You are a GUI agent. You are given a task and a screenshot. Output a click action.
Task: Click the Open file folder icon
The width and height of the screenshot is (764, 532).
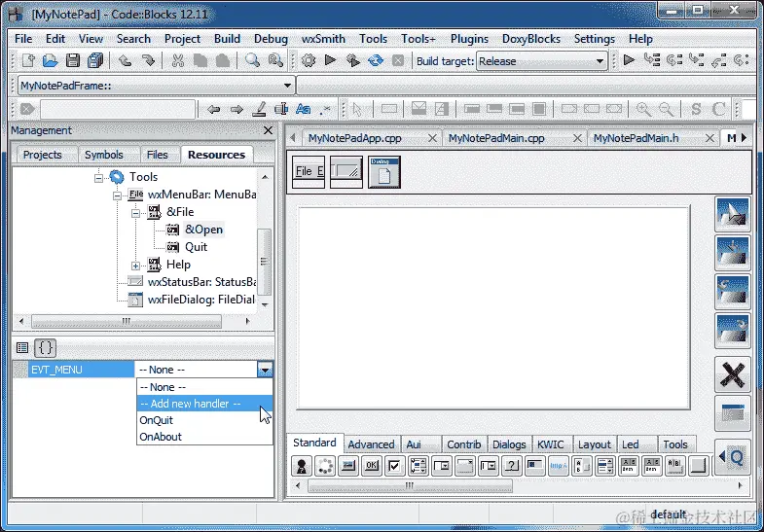click(51, 61)
